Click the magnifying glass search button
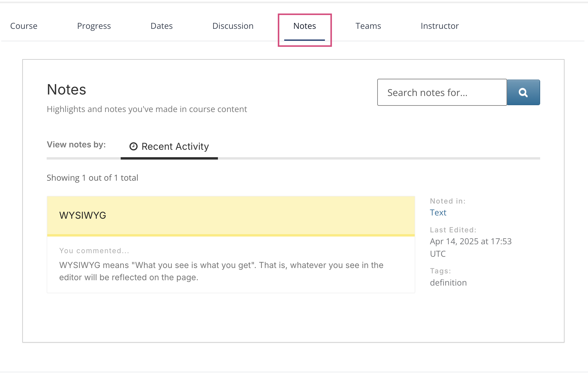This screenshot has width=588, height=375. pos(523,92)
